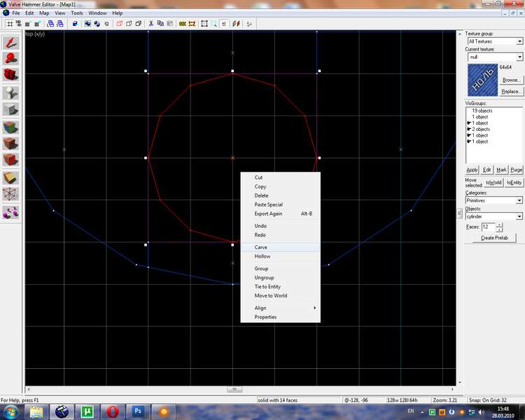Open the Texture group dropdown
The image size is (525, 420).
(495, 41)
